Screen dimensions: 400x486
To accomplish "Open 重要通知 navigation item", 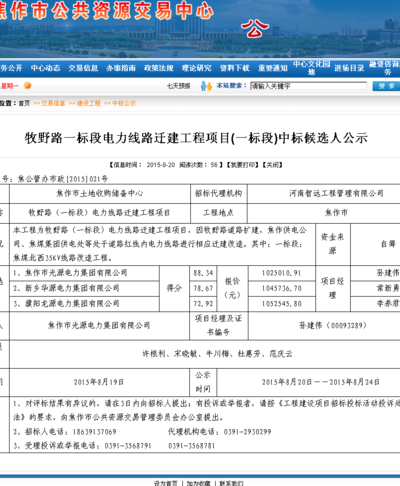I will pos(273,68).
